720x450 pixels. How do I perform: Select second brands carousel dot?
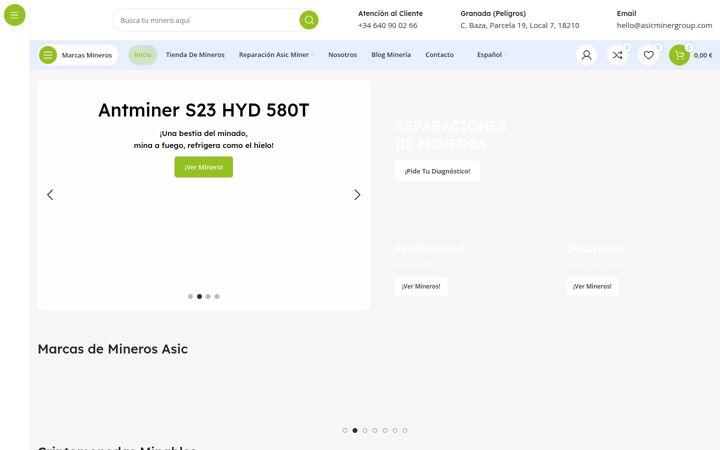(355, 430)
